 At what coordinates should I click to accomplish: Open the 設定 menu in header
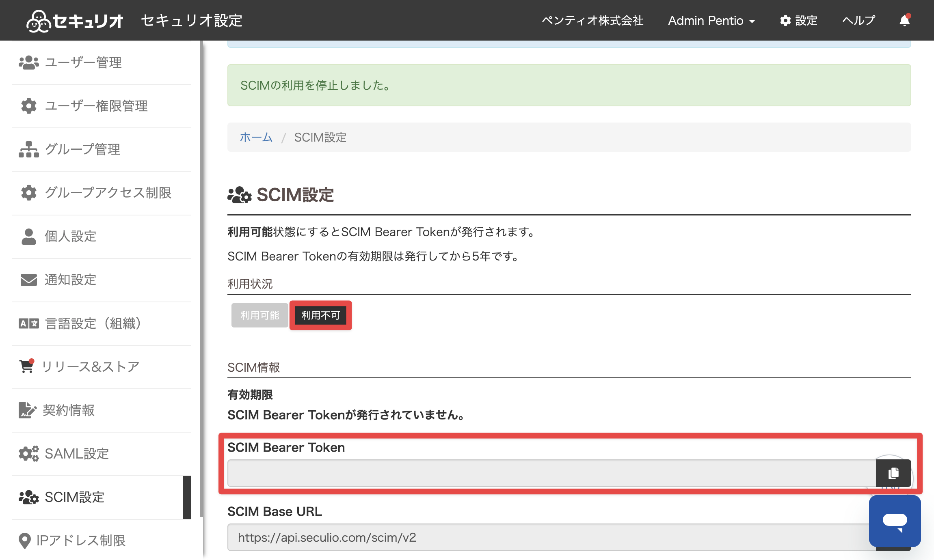click(x=798, y=20)
